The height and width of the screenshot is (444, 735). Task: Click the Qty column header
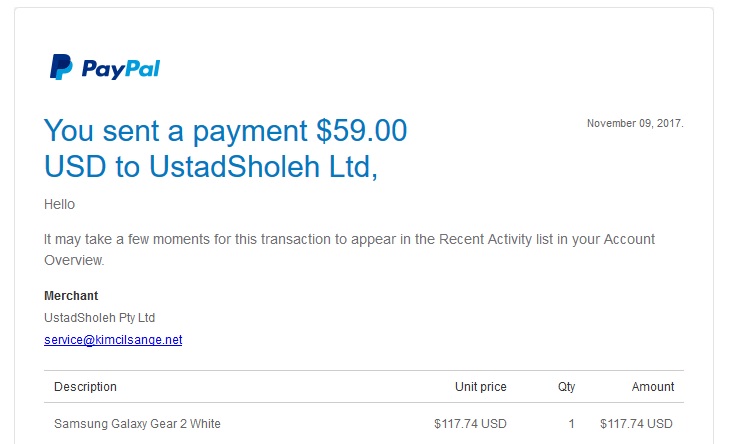coord(566,387)
